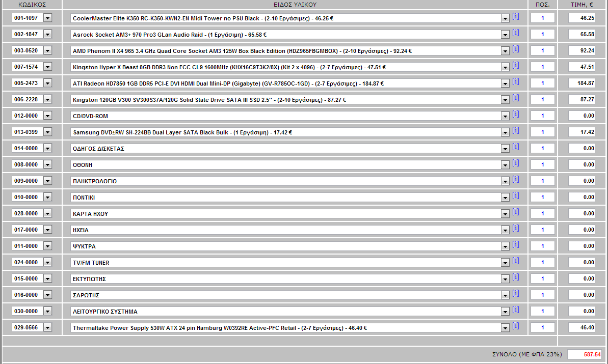608x364 pixels.
Task: Click quantity field in ΨΥΚΤΡΑ row
Action: (x=542, y=246)
